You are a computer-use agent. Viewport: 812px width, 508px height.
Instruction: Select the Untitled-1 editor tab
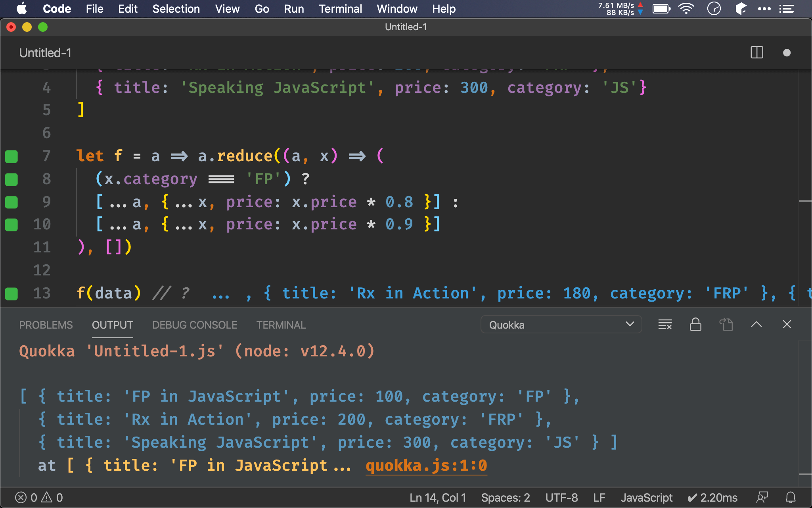coord(45,53)
